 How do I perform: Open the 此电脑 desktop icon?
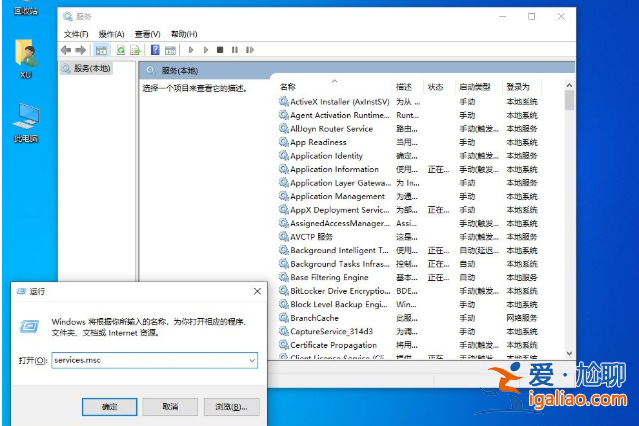tap(26, 123)
